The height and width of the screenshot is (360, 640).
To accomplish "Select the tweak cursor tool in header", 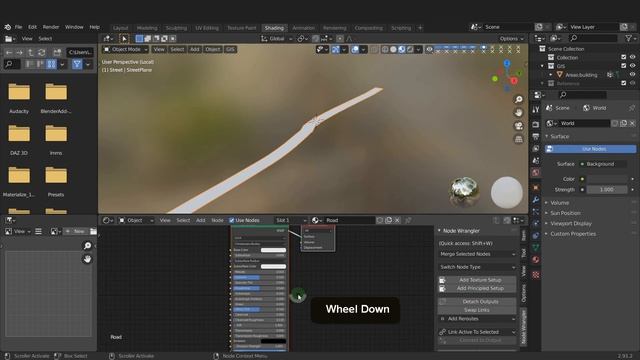I will pos(124,39).
